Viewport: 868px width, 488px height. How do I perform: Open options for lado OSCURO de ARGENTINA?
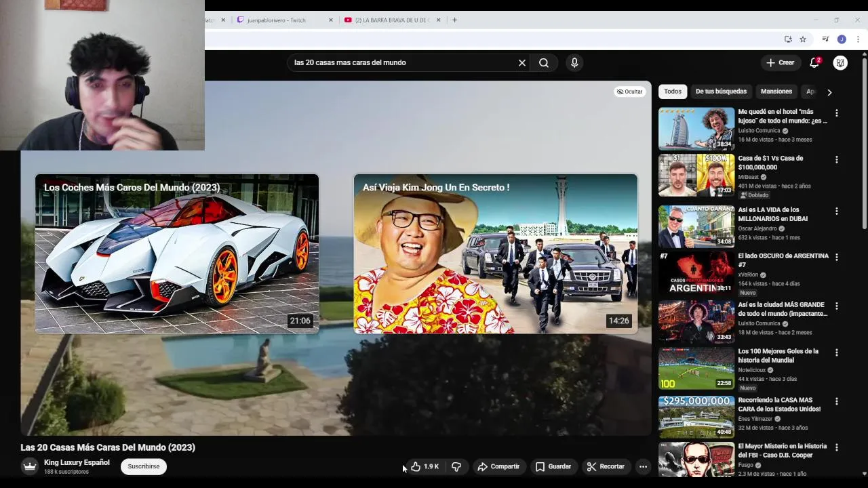click(x=837, y=258)
